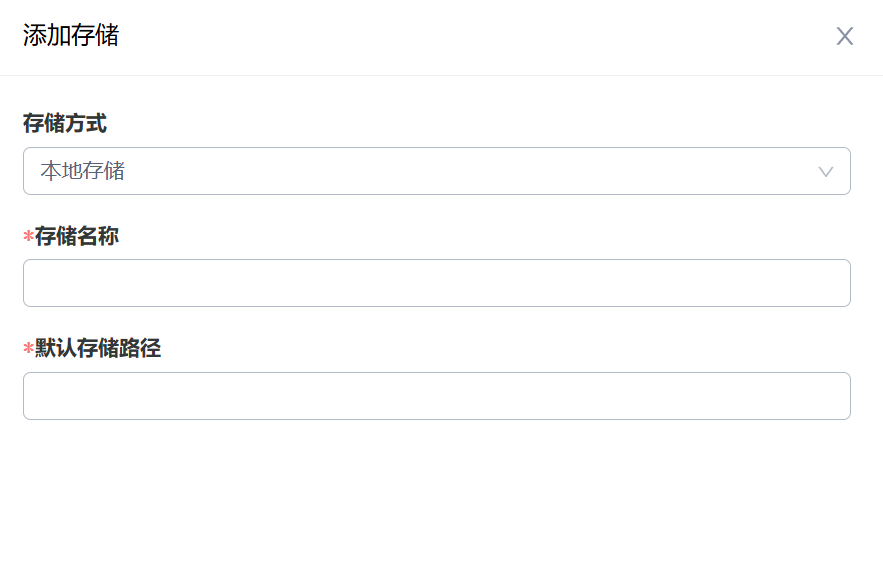
Task: Click the right end of 默认存储路径 field
Action: 830,396
